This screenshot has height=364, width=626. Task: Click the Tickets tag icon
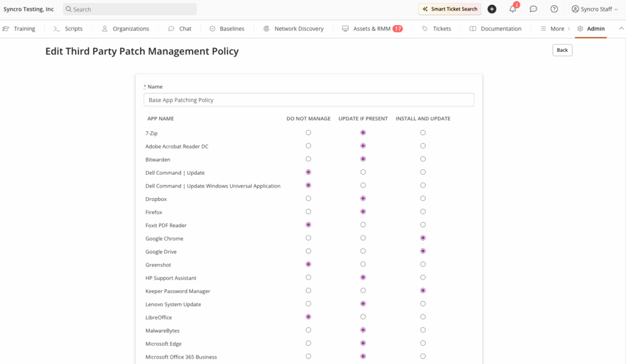tap(425, 29)
